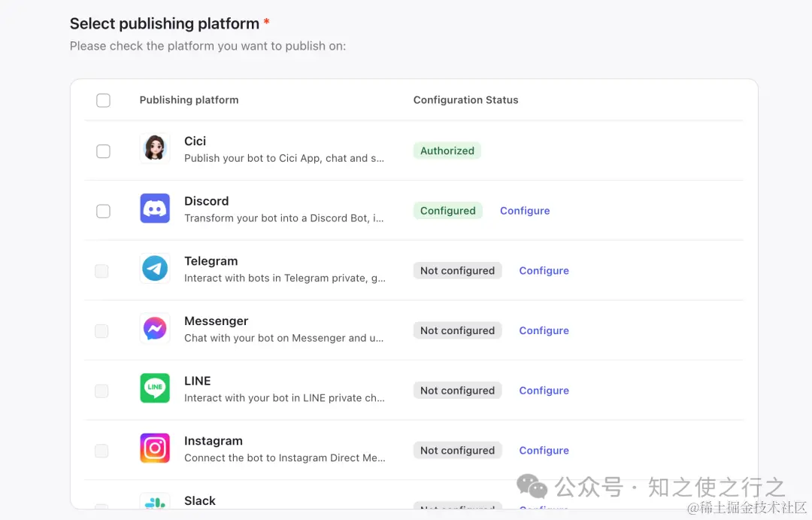Image resolution: width=812 pixels, height=520 pixels.
Task: Click Not configured badge in Instagram row
Action: [457, 450]
